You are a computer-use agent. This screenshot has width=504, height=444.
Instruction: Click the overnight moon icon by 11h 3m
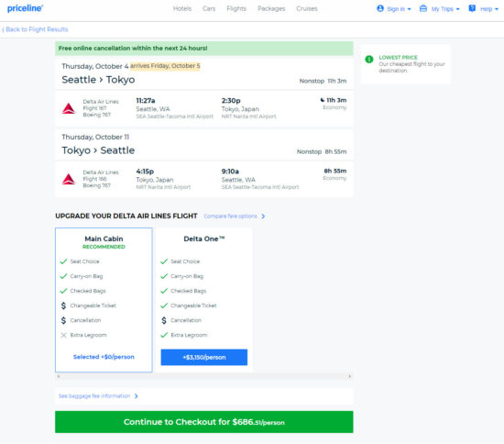[322, 100]
